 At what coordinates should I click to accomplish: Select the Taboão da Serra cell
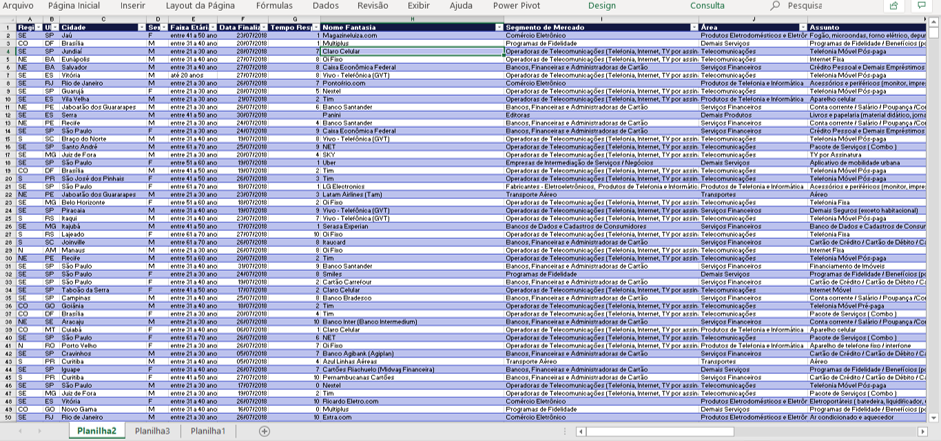click(103, 290)
